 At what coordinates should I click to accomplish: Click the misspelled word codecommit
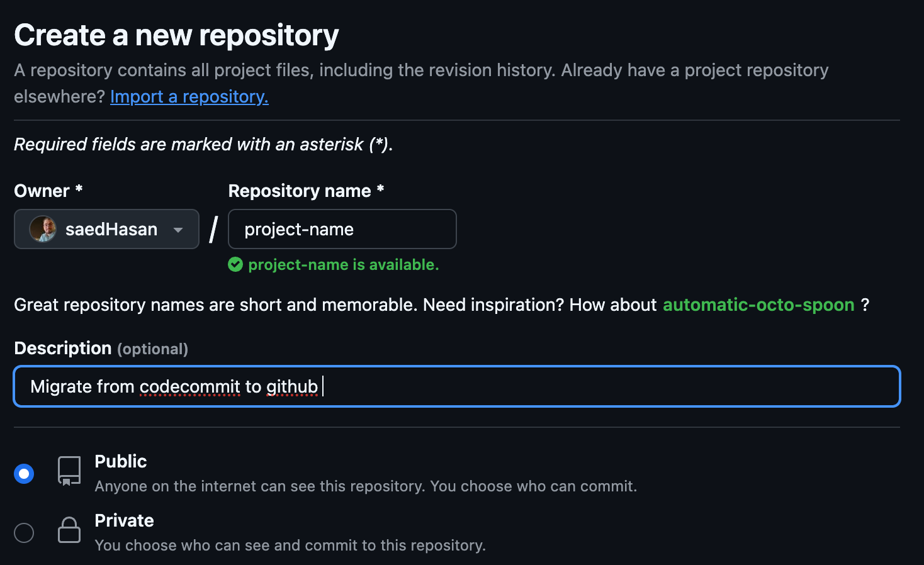(190, 386)
